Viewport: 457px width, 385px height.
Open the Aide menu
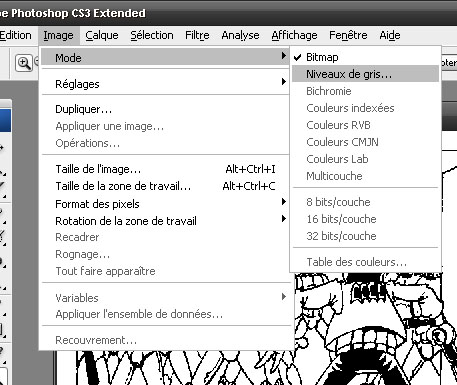click(390, 35)
